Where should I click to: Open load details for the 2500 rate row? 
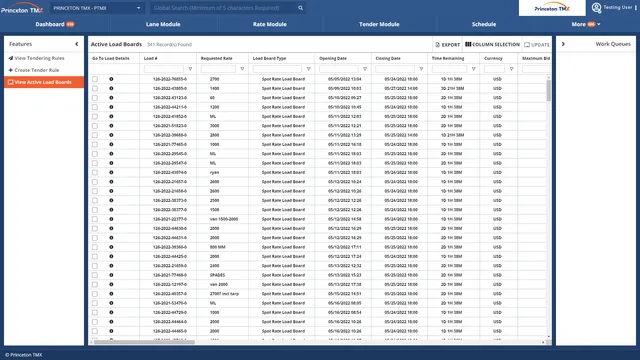pyautogui.click(x=111, y=200)
